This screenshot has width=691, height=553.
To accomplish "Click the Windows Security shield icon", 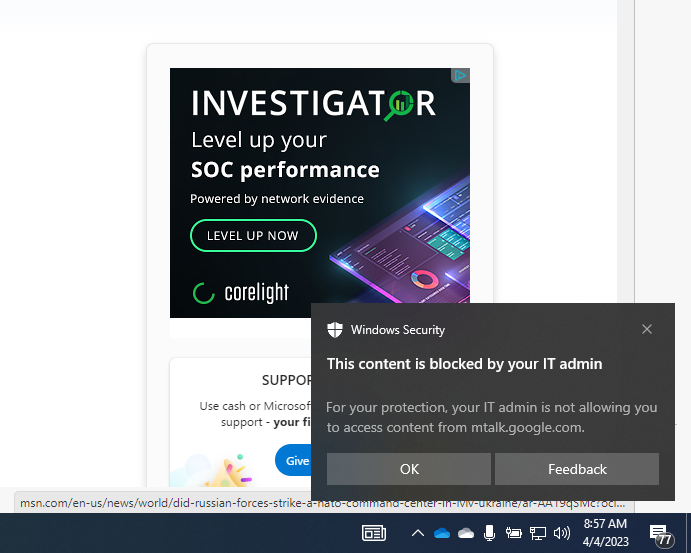I will (335, 330).
